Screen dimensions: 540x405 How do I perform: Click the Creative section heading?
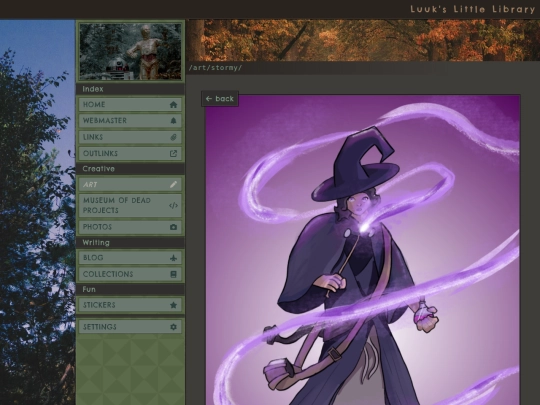click(x=98, y=169)
